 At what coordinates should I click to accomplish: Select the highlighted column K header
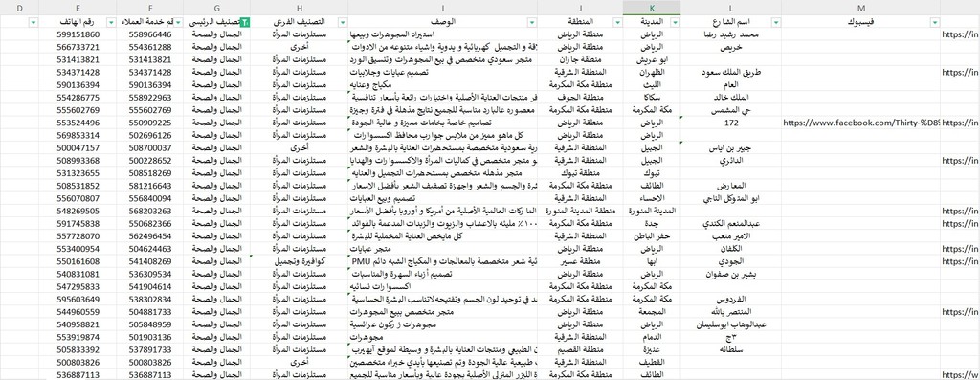(652, 8)
